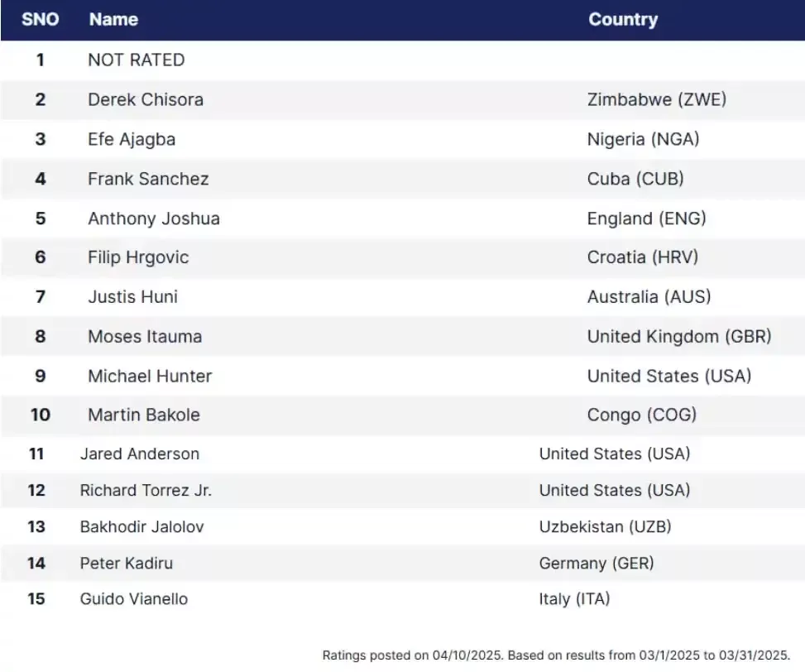805x672 pixels.
Task: Select the NOT RATED entry in row 1
Action: pyautogui.click(x=136, y=60)
